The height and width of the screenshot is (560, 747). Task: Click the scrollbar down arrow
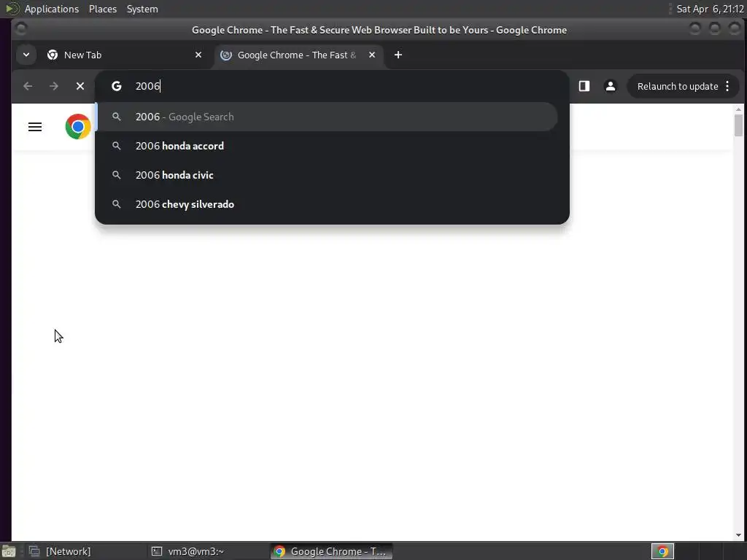click(738, 536)
